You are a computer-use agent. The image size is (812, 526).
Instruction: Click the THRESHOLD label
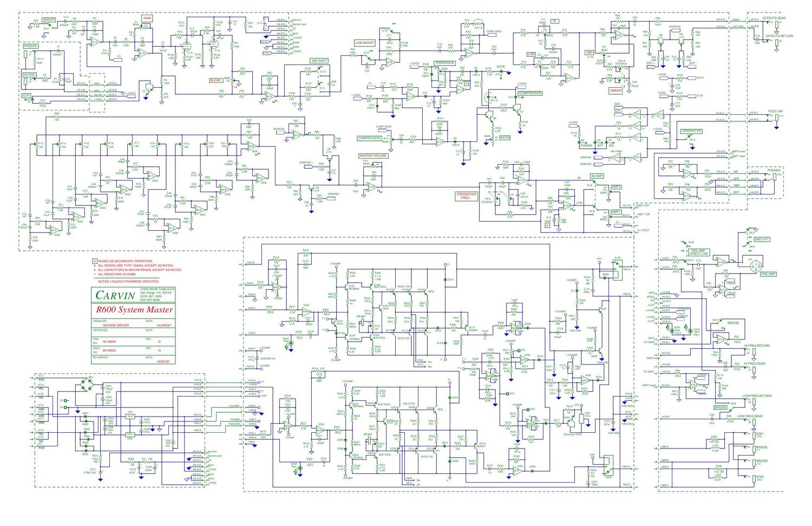point(445,63)
